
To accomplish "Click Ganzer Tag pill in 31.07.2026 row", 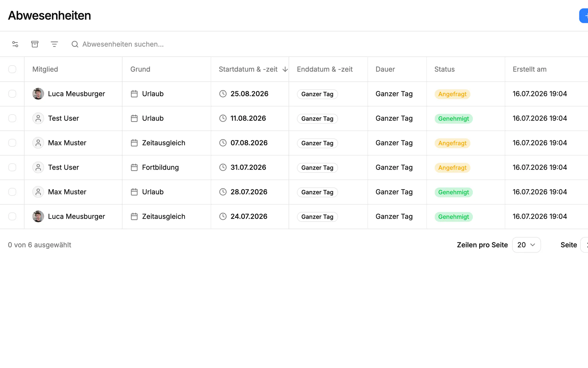I will pos(317,168).
